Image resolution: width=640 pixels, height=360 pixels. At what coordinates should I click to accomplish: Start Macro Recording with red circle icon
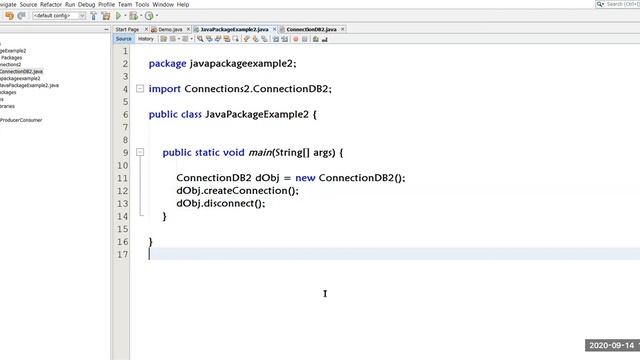(x=296, y=39)
